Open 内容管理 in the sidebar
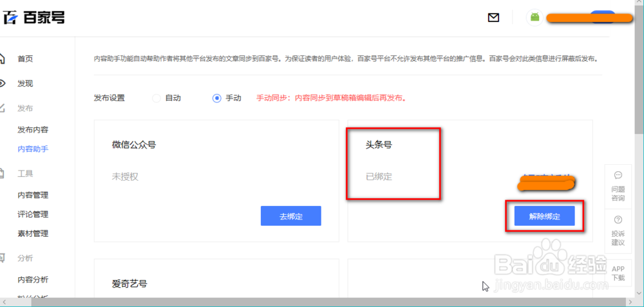The width and height of the screenshot is (644, 307). [33, 195]
